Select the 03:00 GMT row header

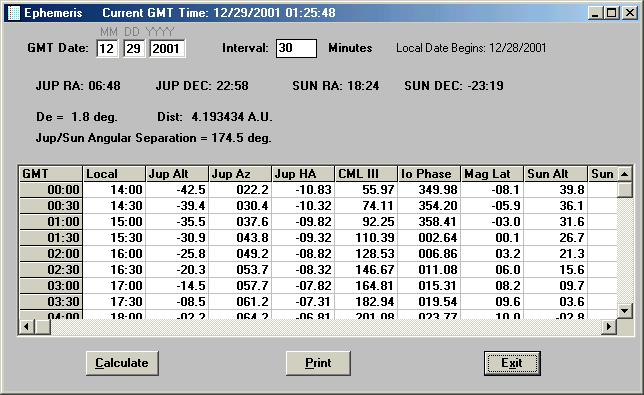tap(51, 286)
